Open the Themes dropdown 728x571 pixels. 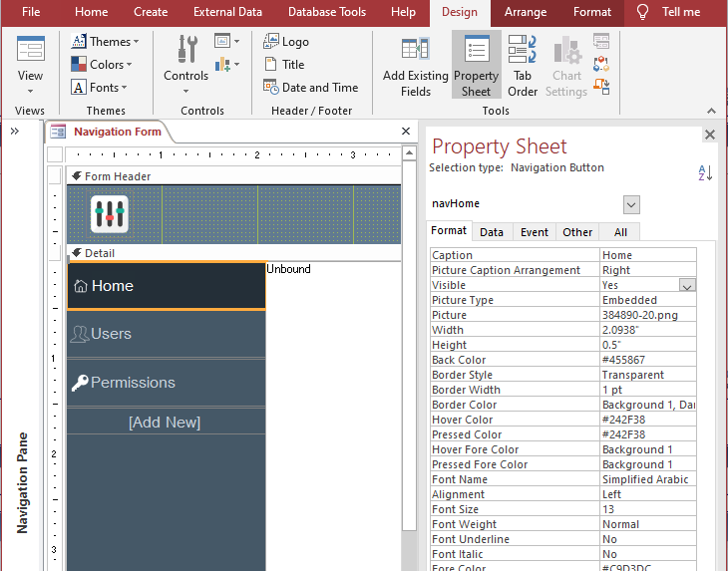[106, 42]
